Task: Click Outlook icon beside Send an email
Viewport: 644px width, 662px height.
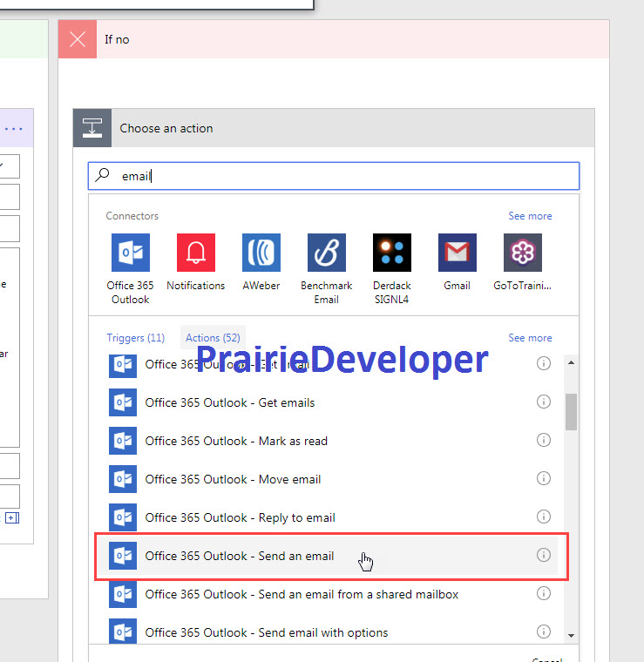Action: (x=123, y=556)
